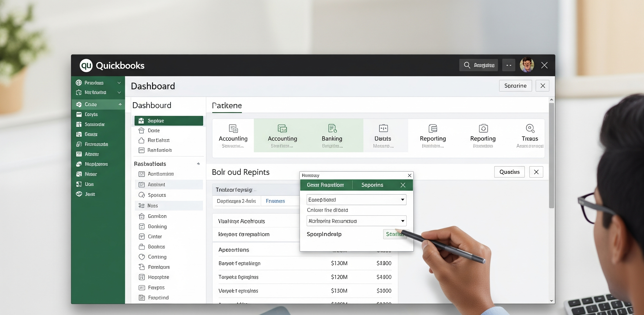
Task: Collapse the Rasbiatiouts section arrow
Action: 198,164
